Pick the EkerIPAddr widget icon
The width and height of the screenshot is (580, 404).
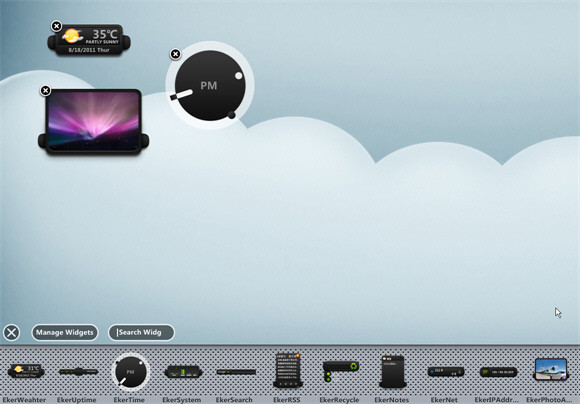coord(498,372)
